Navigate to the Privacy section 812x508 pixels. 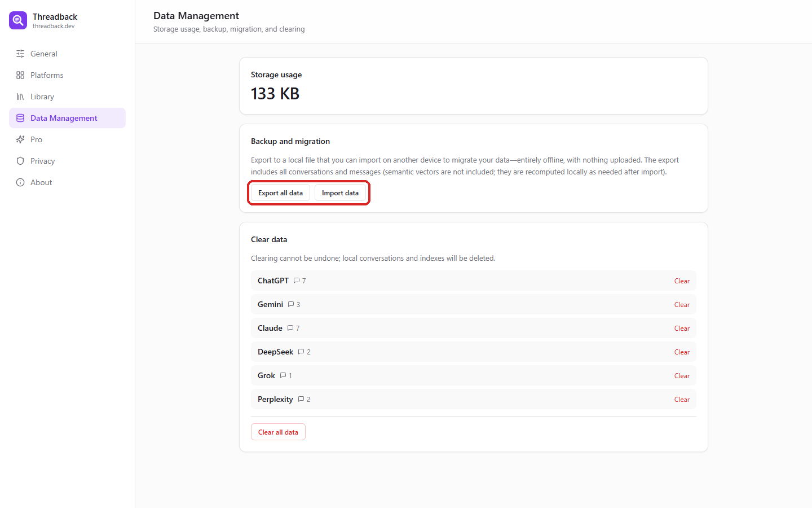point(67,161)
